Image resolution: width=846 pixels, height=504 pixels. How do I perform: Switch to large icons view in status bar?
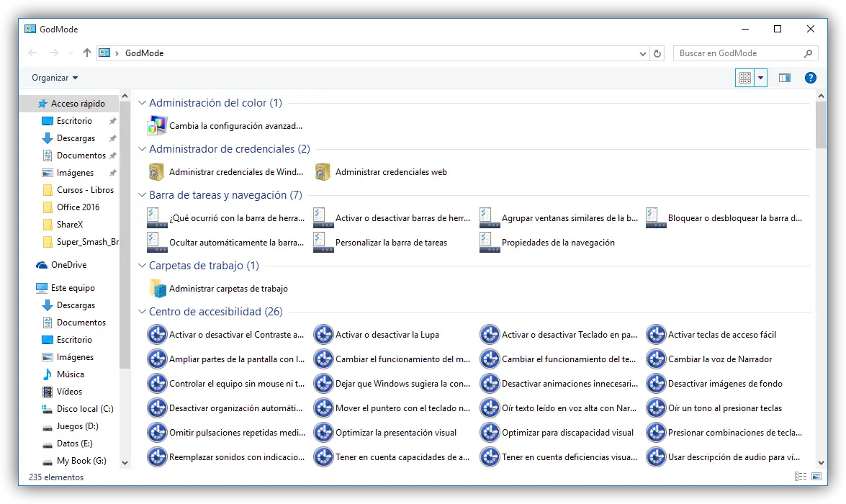816,477
